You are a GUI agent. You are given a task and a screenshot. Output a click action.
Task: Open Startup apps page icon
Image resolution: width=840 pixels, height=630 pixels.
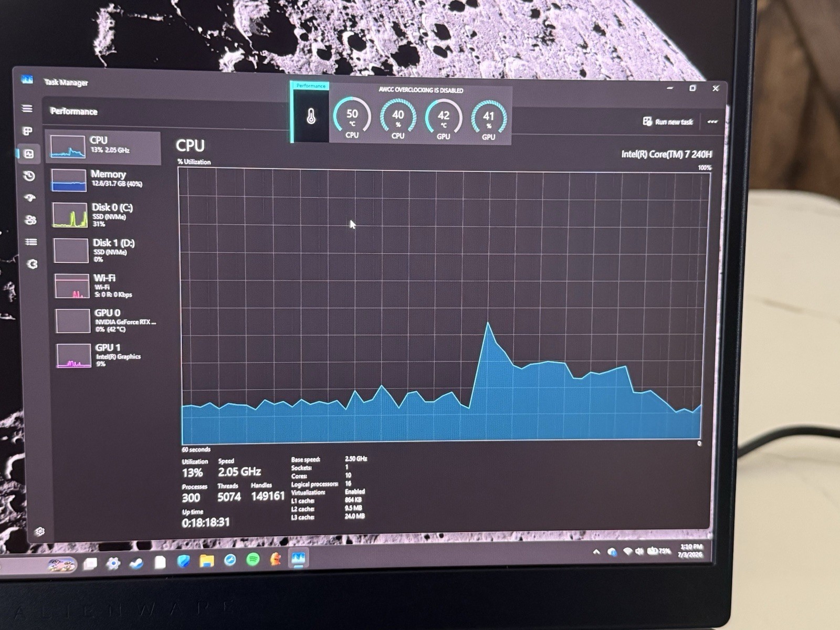30,198
